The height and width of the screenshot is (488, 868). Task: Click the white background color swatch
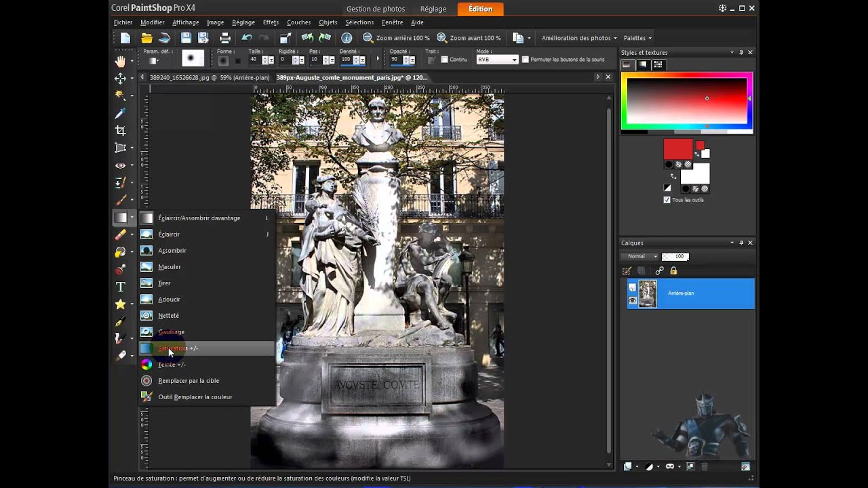click(x=694, y=173)
